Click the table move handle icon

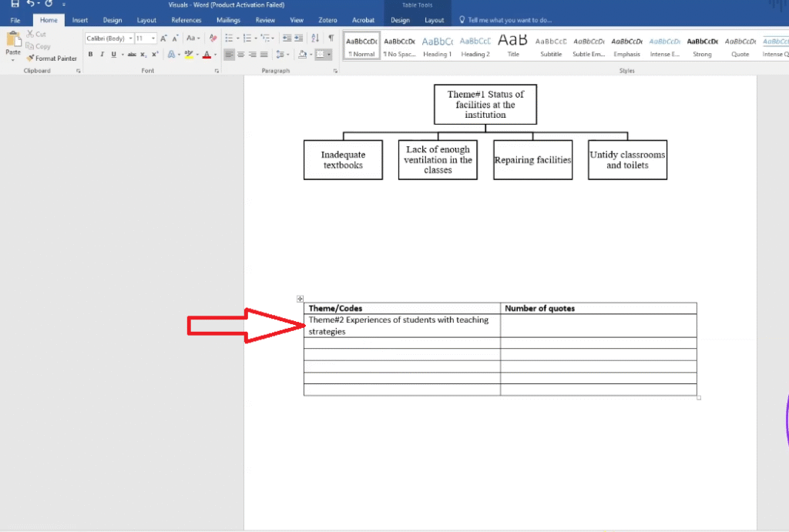300,299
